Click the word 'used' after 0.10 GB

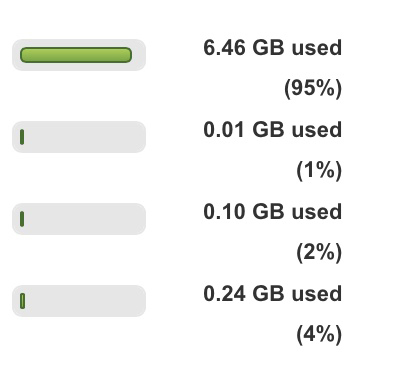(x=317, y=212)
